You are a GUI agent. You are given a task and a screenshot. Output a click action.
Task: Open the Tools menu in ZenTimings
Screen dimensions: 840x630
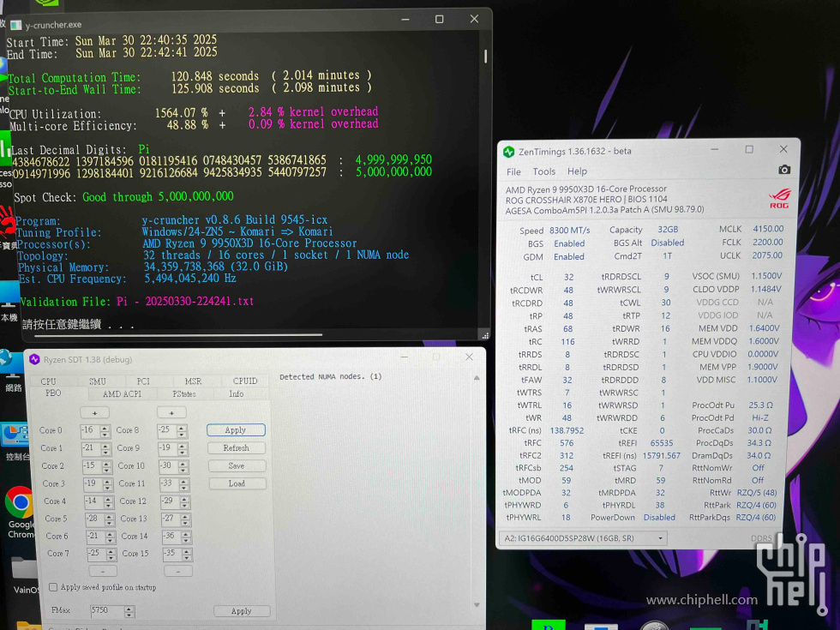pos(543,171)
